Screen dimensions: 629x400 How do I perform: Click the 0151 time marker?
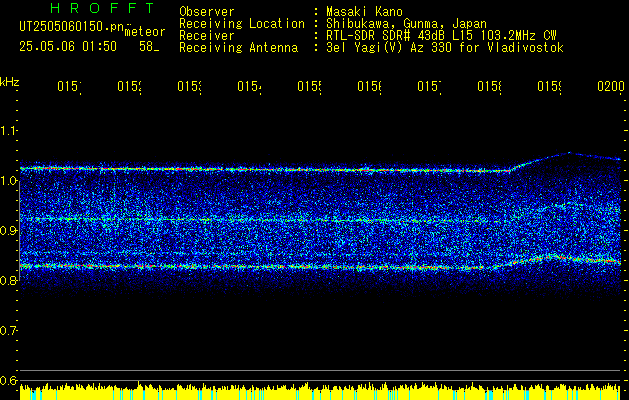69,86
